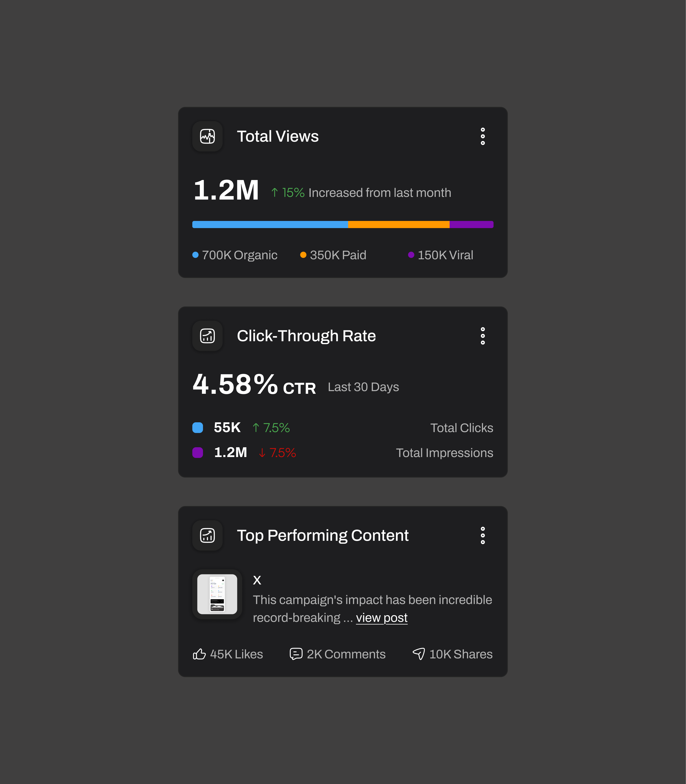Click the 700K Organic legend item
Screen dimensions: 686x784
[235, 255]
